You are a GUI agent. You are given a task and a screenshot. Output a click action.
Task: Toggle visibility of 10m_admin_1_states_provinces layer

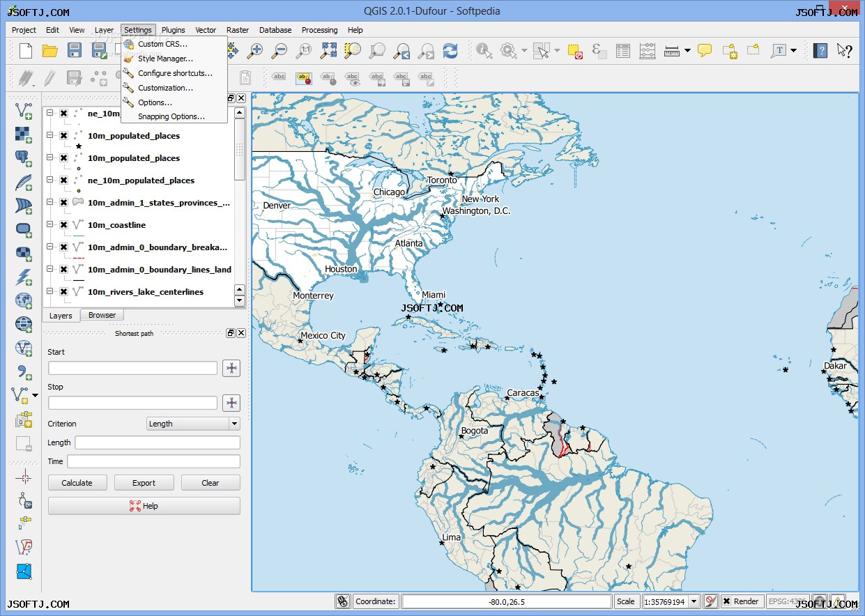tap(63, 203)
